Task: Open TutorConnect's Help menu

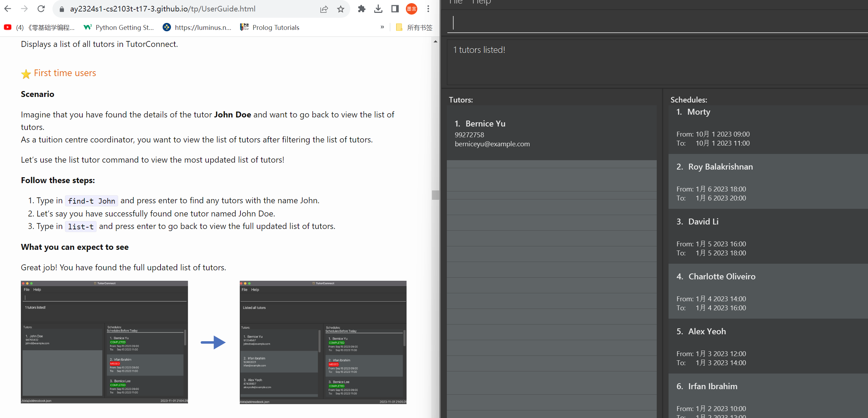Action: [x=481, y=2]
